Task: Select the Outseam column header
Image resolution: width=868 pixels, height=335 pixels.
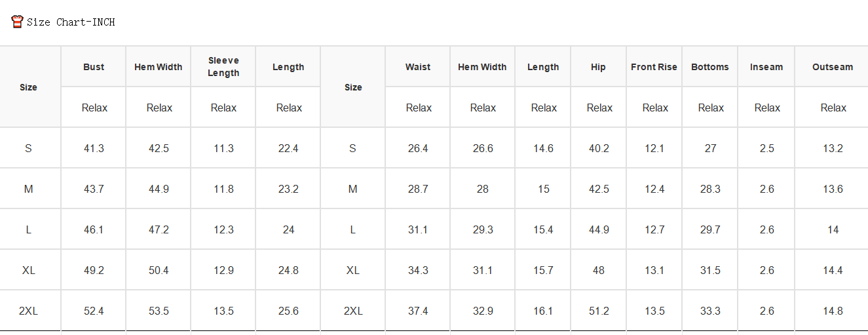Action: click(x=833, y=67)
